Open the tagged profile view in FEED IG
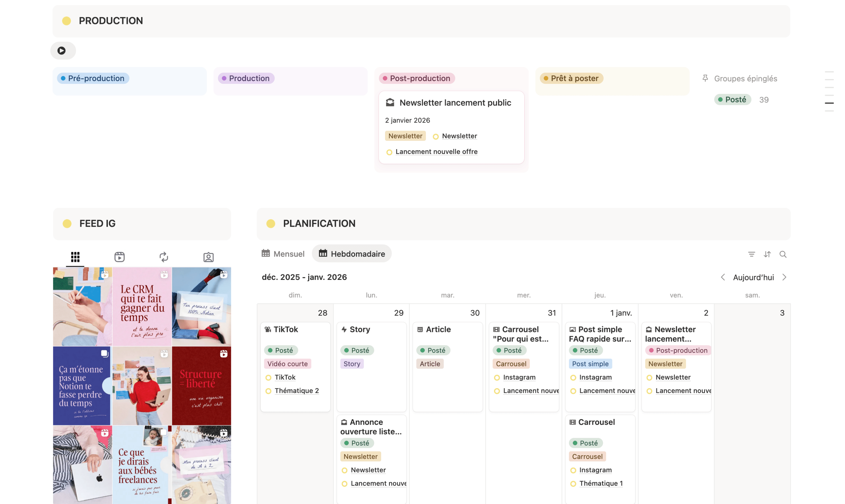Viewport: 845px width, 504px height. (208, 257)
